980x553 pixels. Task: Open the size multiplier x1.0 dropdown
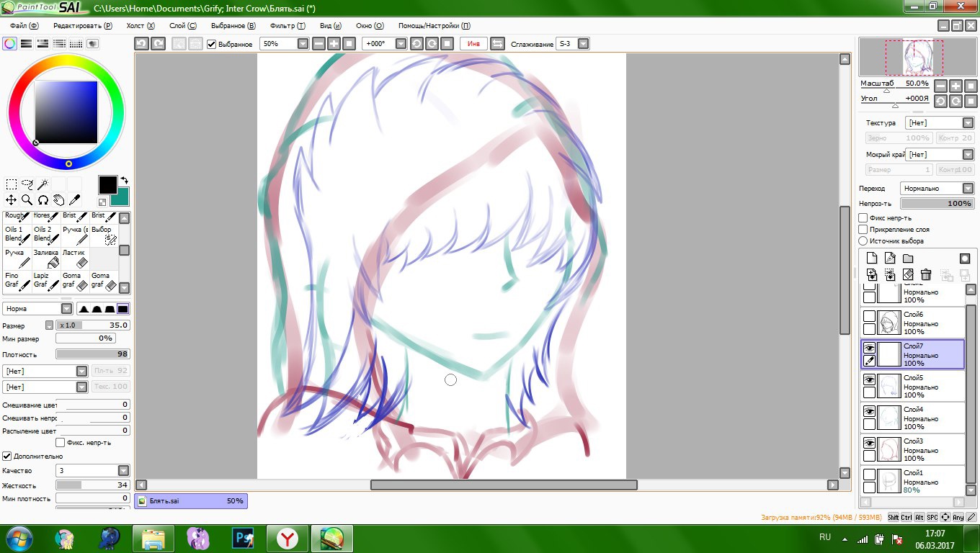click(x=50, y=325)
